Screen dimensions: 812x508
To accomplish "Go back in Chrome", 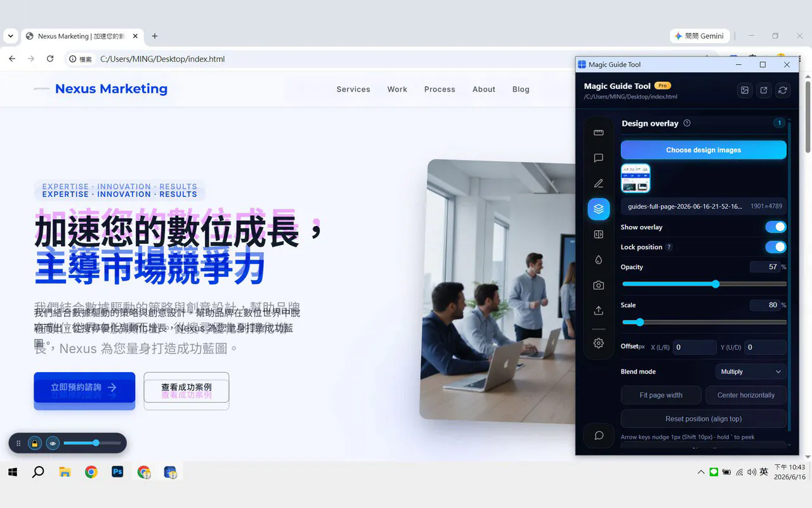I will (x=12, y=59).
